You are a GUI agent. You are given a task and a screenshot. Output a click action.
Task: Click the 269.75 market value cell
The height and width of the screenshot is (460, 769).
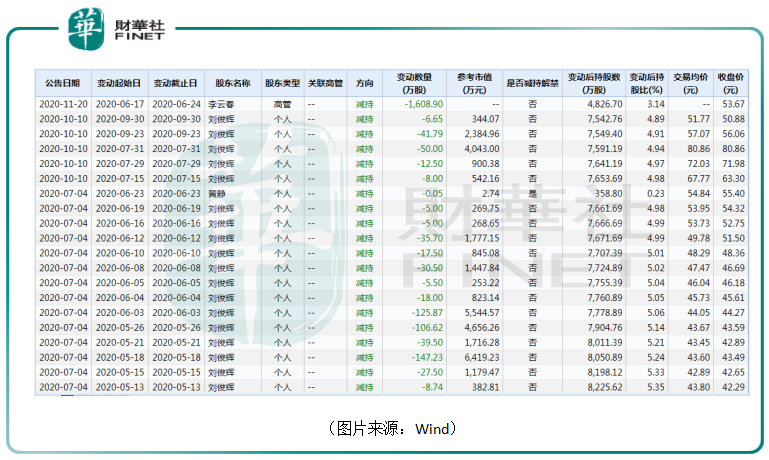coord(486,208)
